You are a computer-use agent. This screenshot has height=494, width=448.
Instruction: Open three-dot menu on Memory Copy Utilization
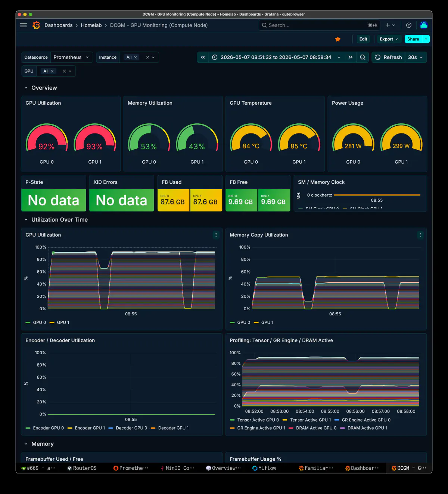[x=420, y=235]
